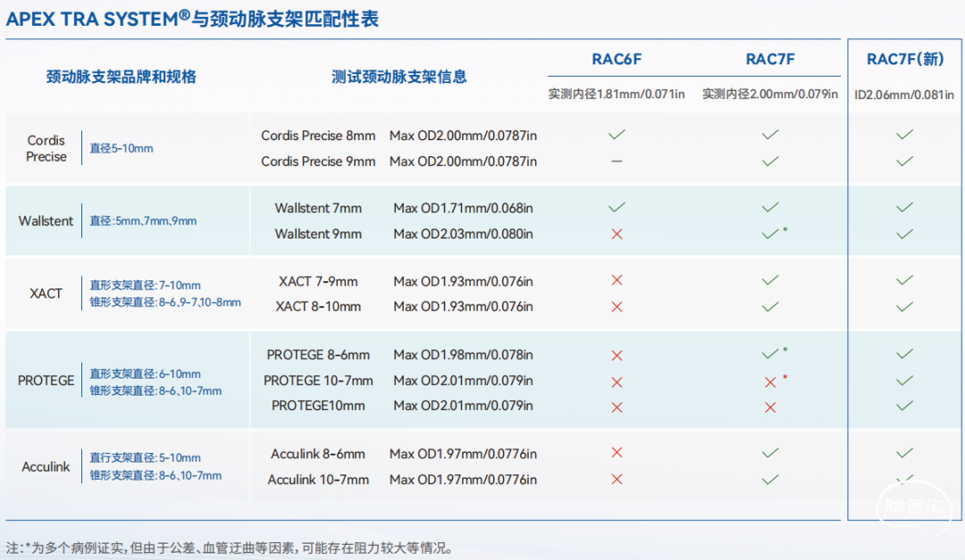Click the RAC7F checkmark for Wallstent 9mm
The width and height of the screenshot is (965, 560).
pyautogui.click(x=770, y=234)
